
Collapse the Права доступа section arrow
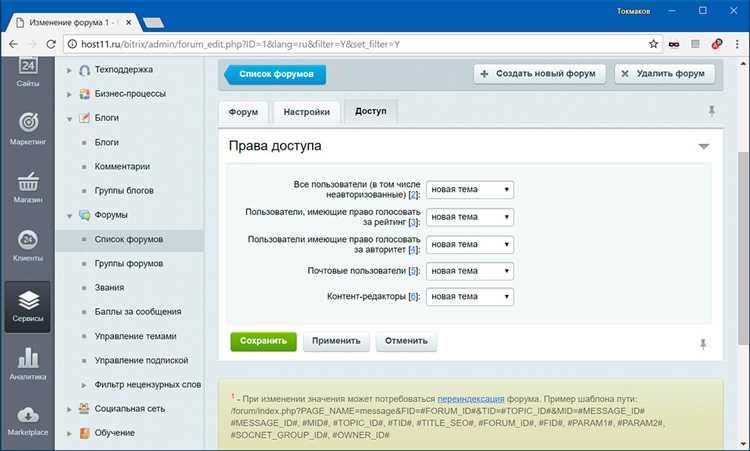pos(704,146)
